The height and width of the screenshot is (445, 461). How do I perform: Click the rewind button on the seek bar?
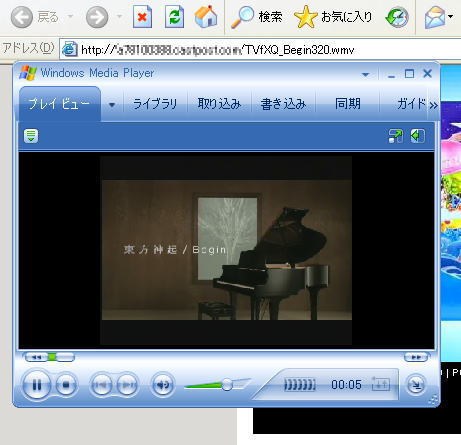(36, 357)
